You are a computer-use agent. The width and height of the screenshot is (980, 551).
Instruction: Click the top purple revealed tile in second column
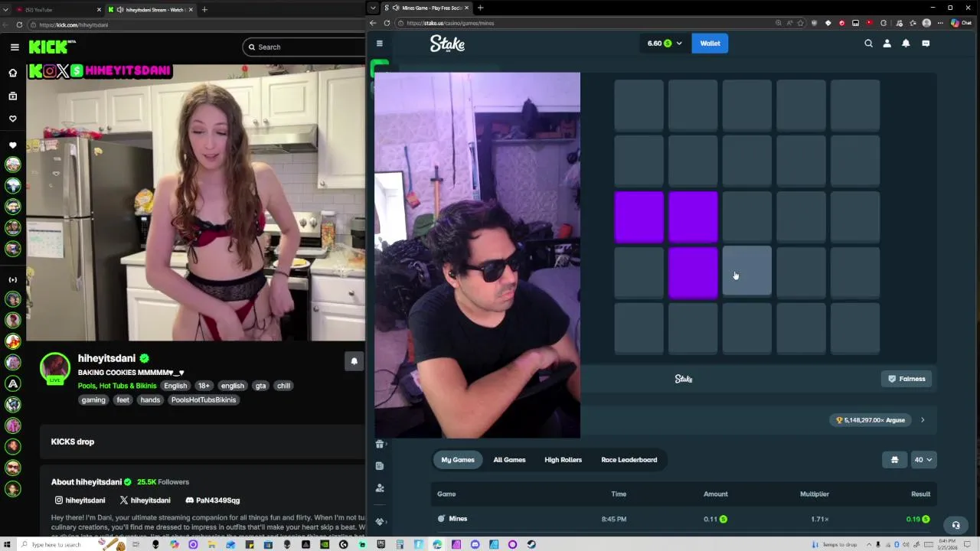coord(693,217)
